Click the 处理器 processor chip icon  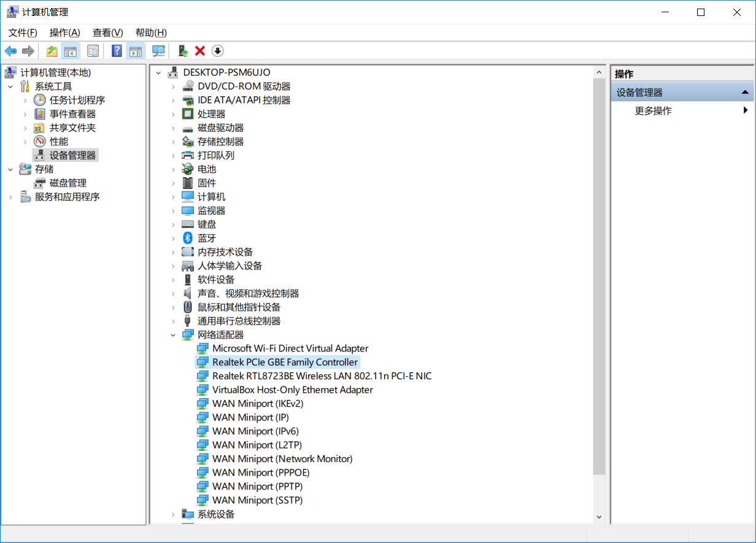[188, 114]
